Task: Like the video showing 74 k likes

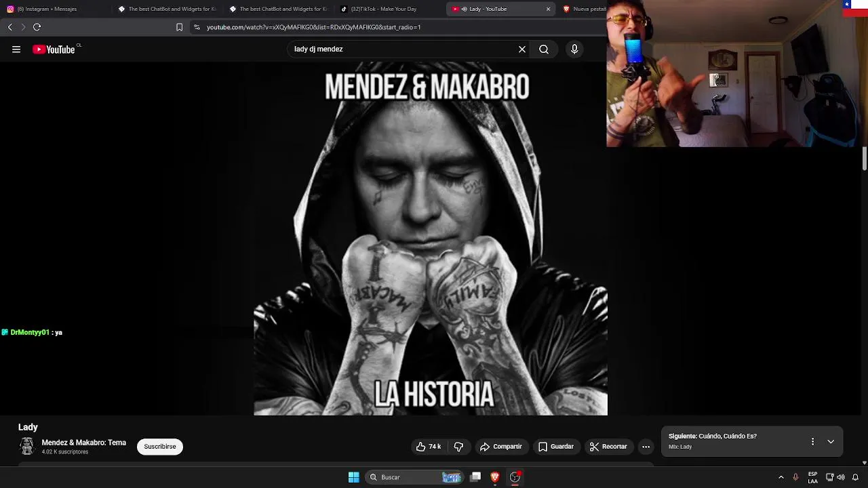Action: coord(429,447)
